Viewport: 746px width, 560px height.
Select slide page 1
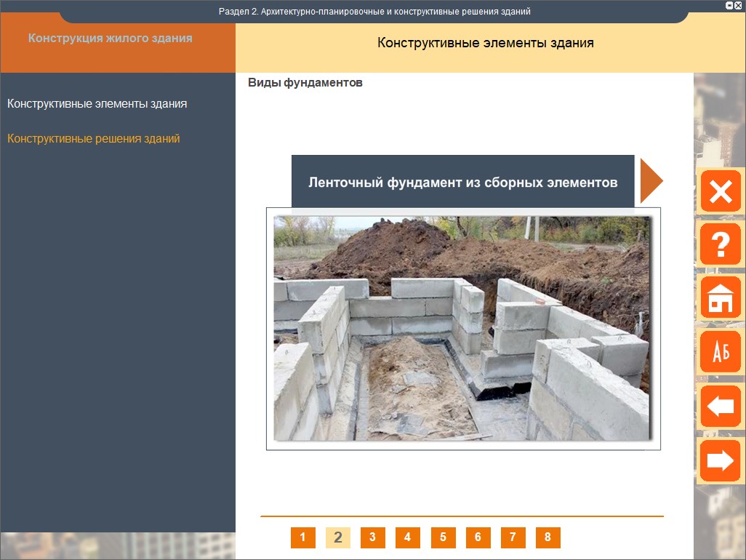302,537
